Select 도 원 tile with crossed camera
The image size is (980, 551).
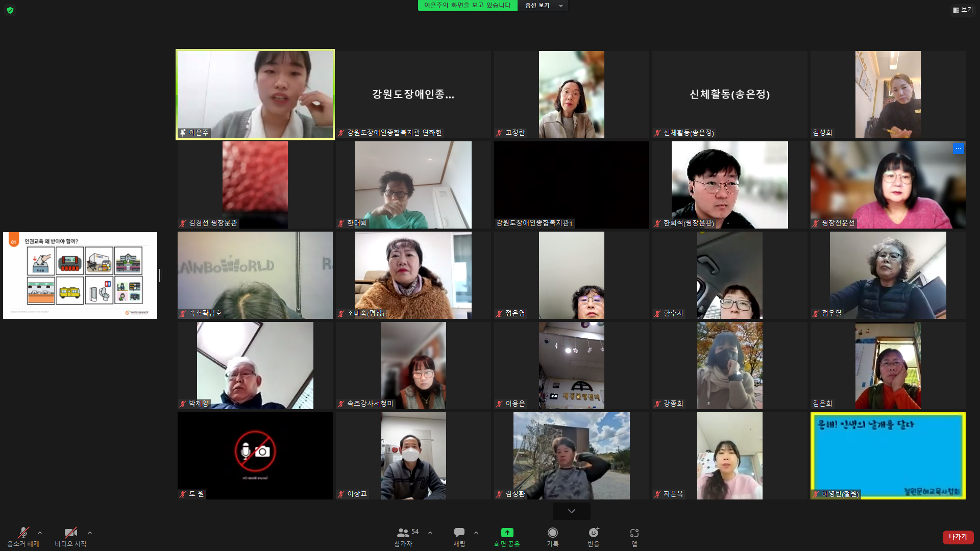tap(255, 456)
